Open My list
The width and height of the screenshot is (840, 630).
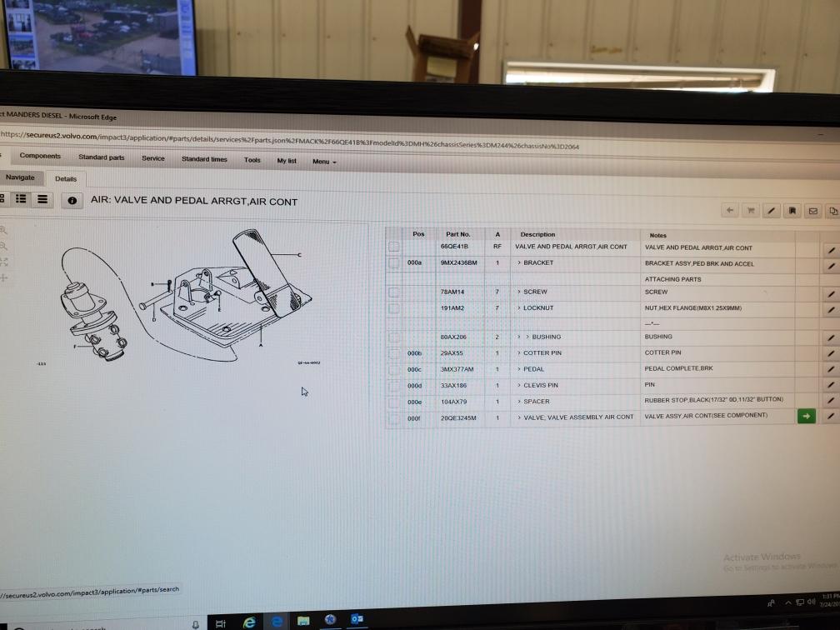pos(287,161)
